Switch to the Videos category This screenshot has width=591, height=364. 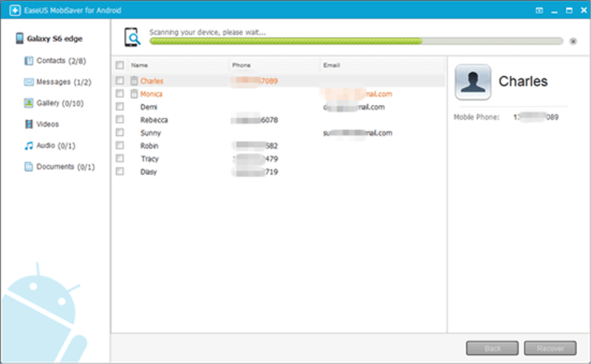[x=47, y=124]
